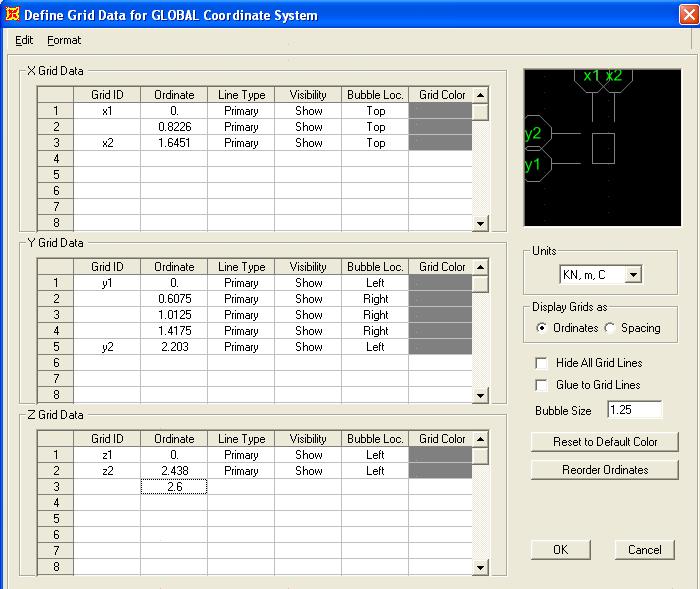Select the y2 Grid ID cell
Screen dimensions: 700x589
point(107,347)
